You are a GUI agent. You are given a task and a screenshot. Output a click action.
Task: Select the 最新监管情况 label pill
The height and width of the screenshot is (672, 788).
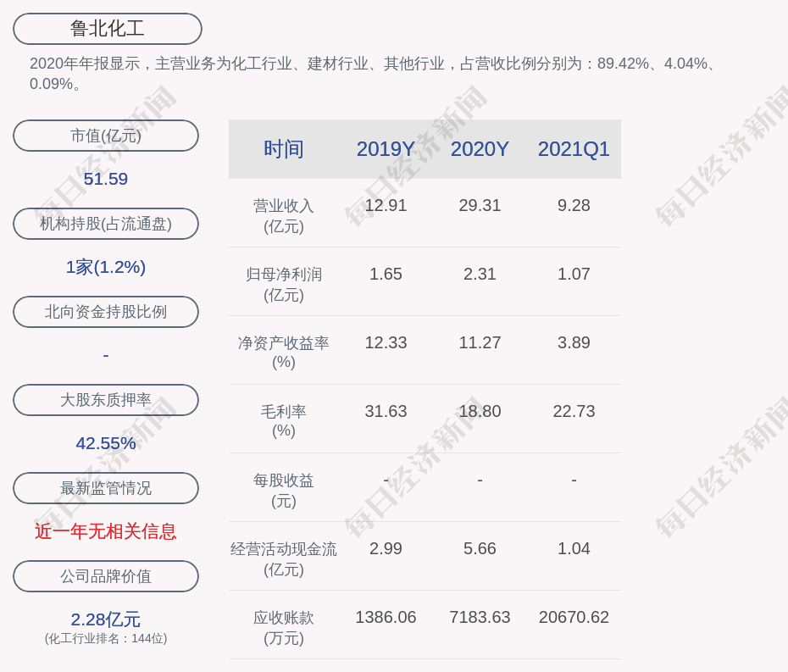coord(106,488)
